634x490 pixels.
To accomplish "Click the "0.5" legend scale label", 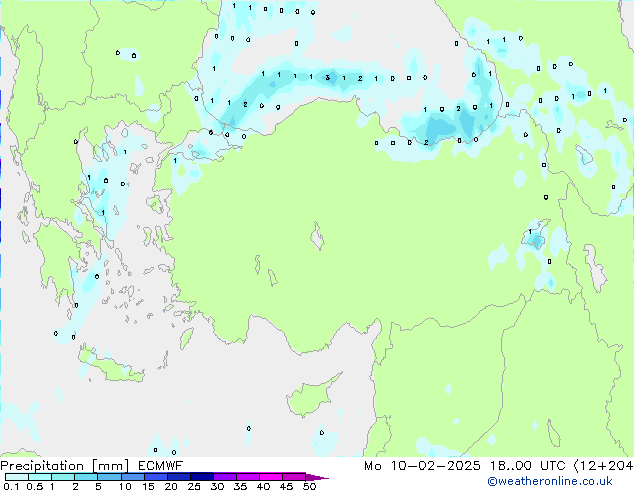I will click(35, 486).
